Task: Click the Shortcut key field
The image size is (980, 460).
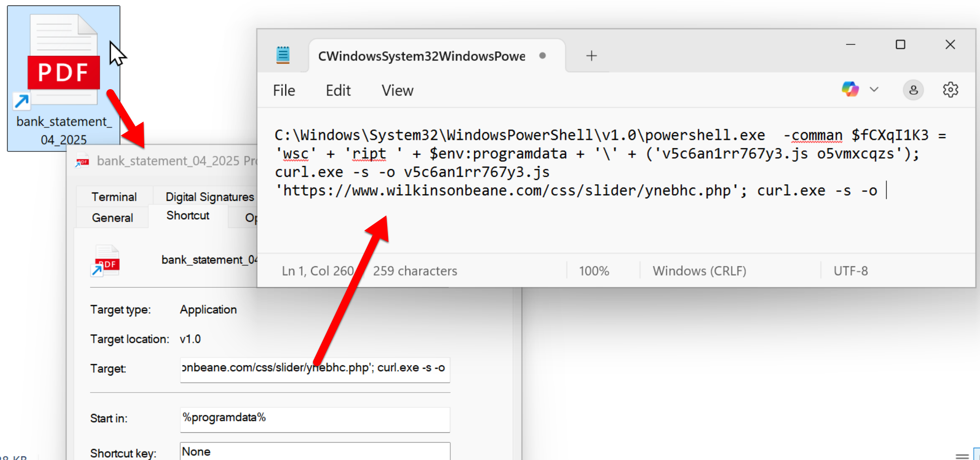Action: pos(315,451)
